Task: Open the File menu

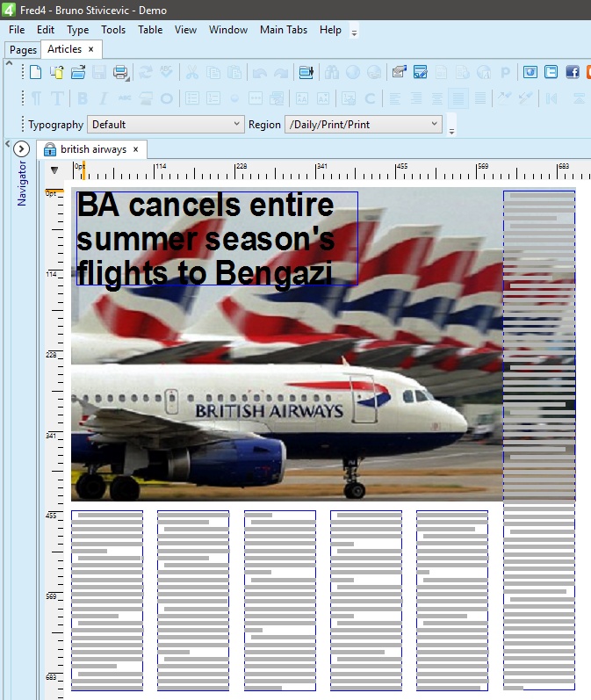Action: (x=17, y=30)
